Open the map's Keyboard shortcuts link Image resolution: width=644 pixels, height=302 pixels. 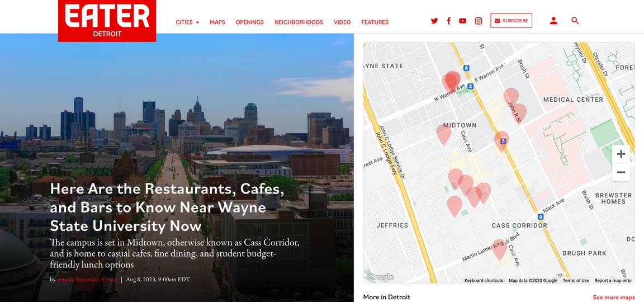click(484, 281)
